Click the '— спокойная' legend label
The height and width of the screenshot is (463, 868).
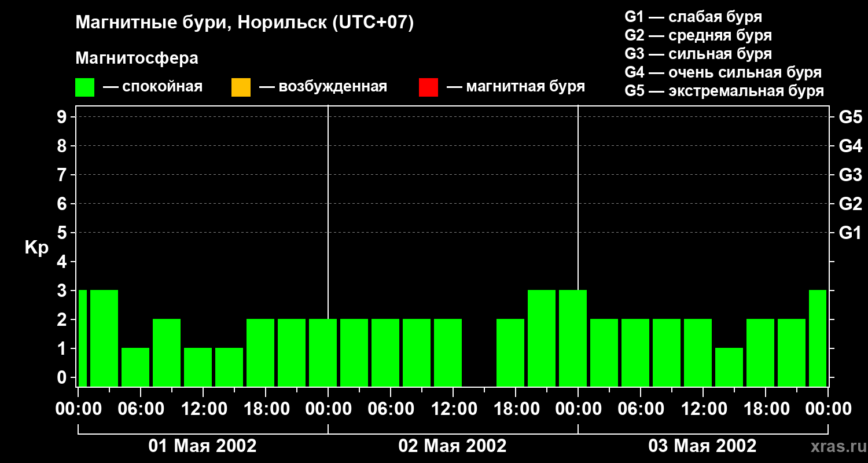pyautogui.click(x=153, y=87)
